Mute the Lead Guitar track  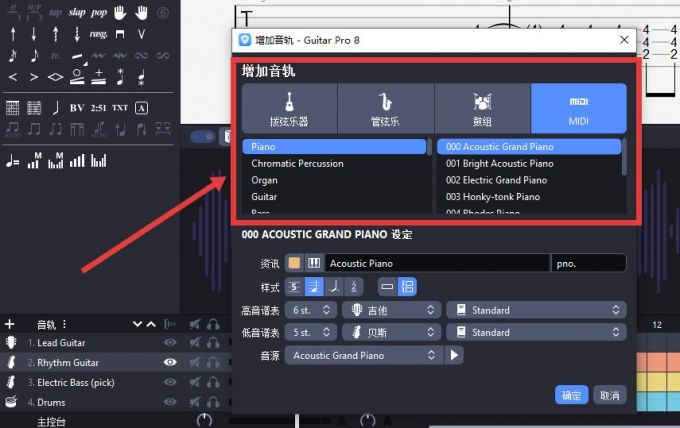pyautogui.click(x=195, y=343)
